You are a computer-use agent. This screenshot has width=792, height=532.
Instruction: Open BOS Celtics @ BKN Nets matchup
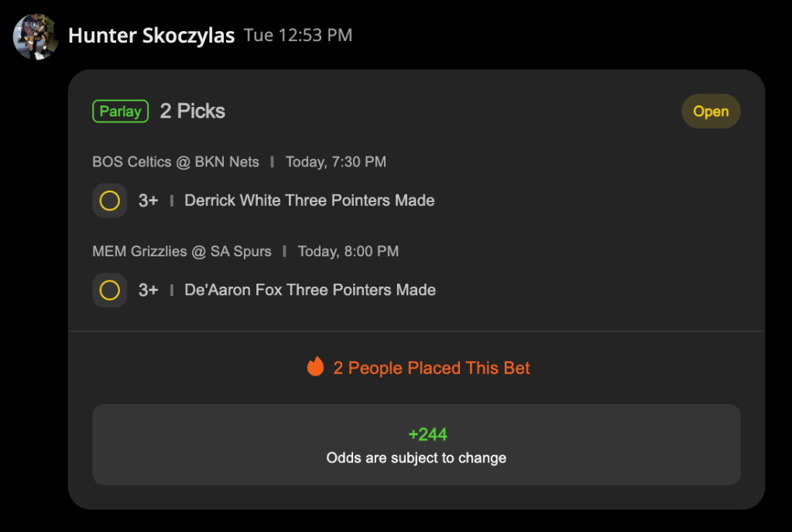point(175,162)
